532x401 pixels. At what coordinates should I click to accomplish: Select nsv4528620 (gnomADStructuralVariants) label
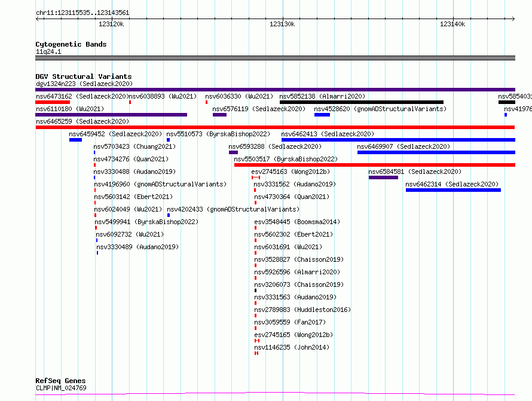point(380,109)
